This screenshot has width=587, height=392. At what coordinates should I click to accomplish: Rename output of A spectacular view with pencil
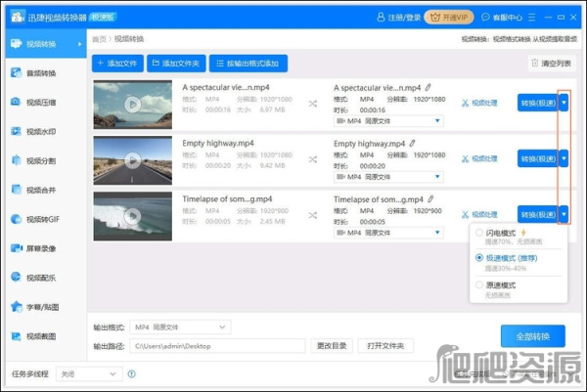[x=428, y=88]
